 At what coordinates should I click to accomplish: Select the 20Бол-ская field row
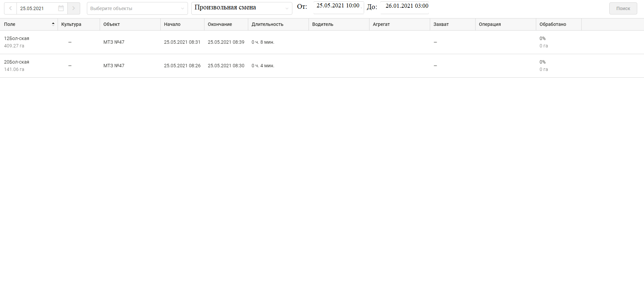(x=17, y=62)
